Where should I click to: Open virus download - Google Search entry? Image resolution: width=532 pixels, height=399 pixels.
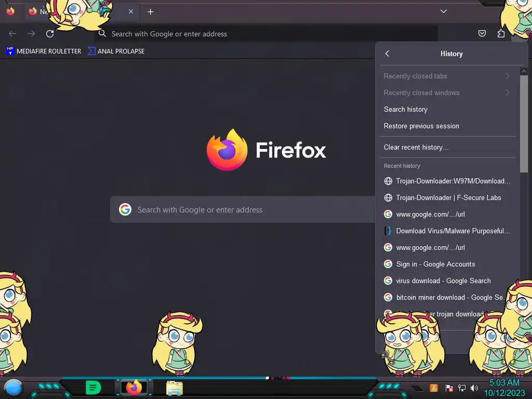point(447,281)
